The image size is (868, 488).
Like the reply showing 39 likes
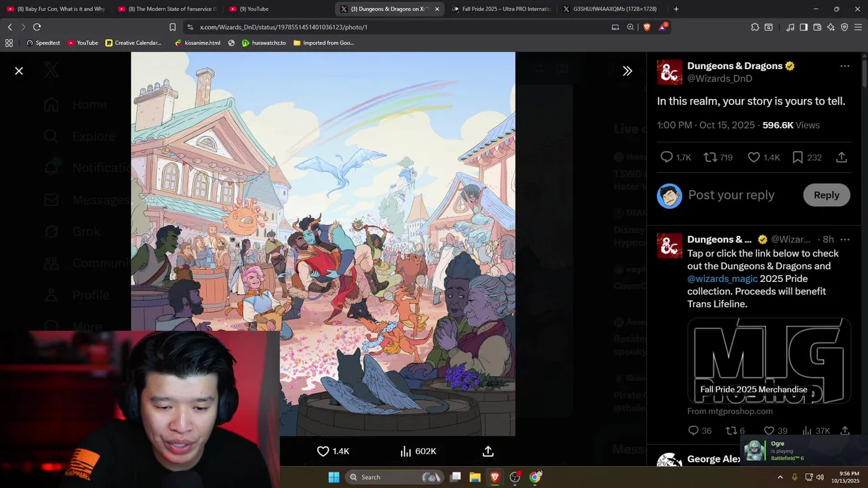coord(775,430)
